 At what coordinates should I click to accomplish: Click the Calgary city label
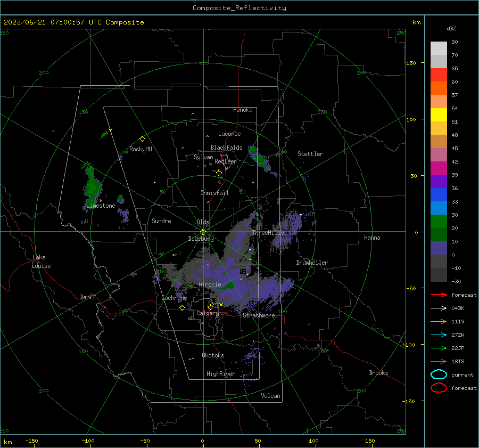coord(208,313)
